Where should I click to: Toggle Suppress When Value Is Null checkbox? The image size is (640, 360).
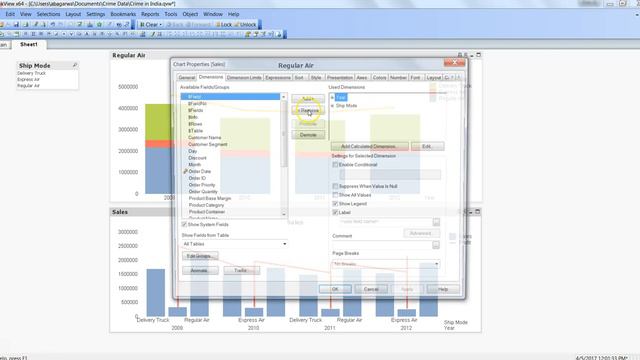click(x=335, y=186)
